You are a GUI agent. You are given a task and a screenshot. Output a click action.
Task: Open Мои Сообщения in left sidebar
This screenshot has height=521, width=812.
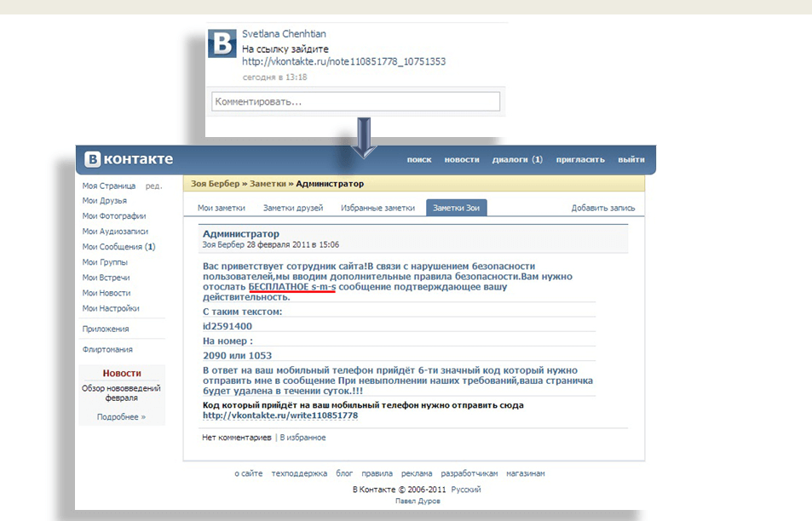pos(118,247)
